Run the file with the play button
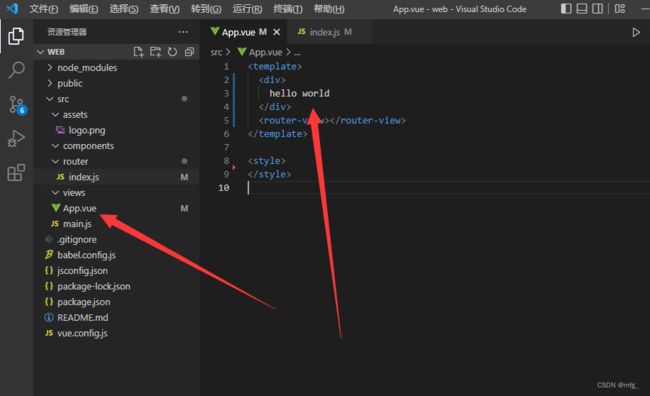 click(636, 32)
